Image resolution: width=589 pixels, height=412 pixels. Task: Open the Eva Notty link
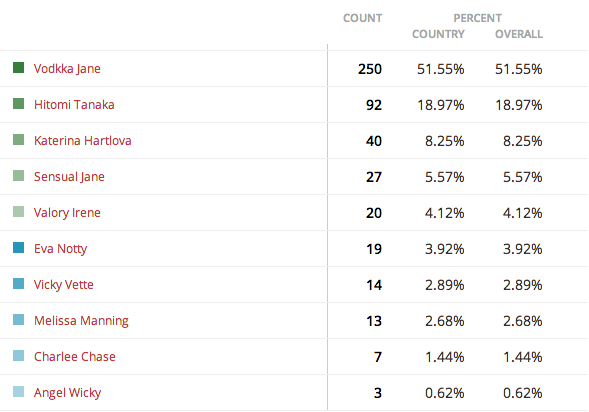tap(60, 249)
